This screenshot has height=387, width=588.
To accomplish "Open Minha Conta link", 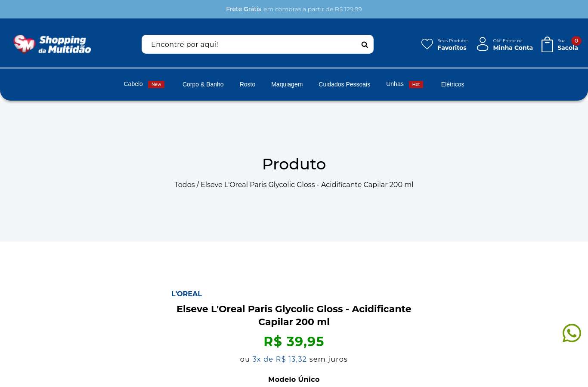I will [x=513, y=48].
